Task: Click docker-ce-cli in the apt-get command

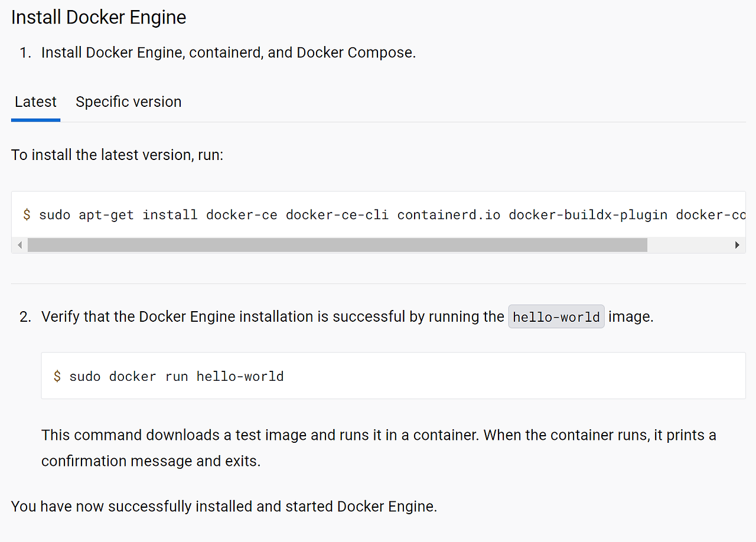Action: tap(337, 214)
